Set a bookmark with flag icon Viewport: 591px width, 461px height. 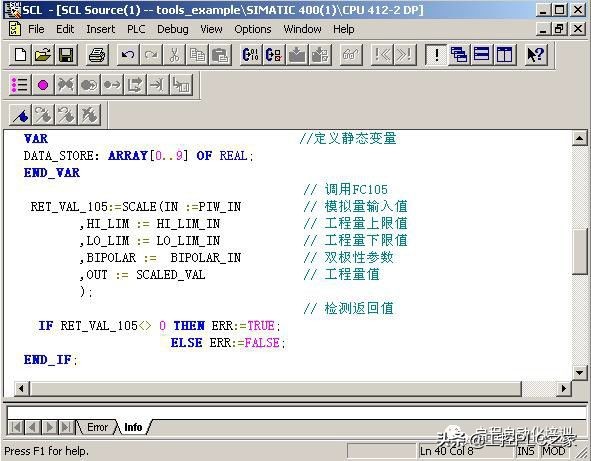pos(20,115)
